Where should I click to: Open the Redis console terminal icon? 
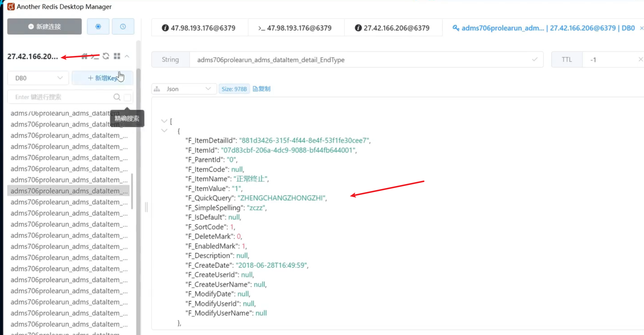click(95, 56)
